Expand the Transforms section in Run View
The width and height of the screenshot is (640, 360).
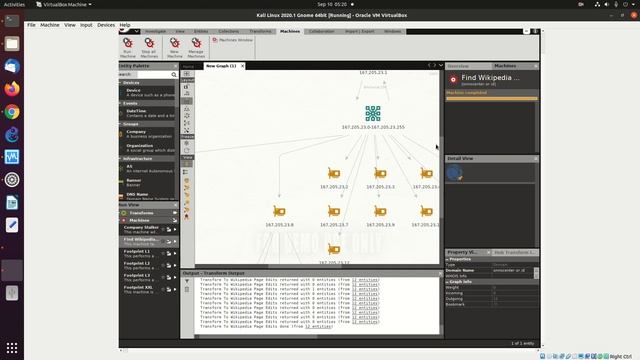click(175, 213)
